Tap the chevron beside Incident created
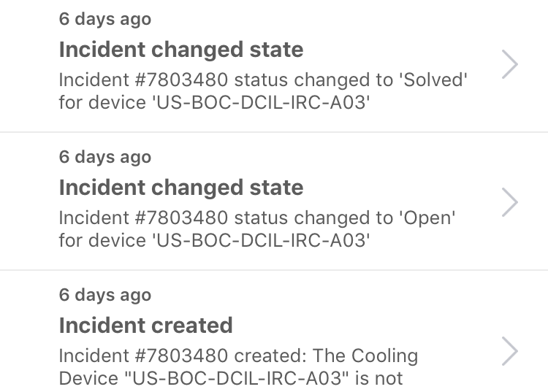Image resolution: width=548 pixels, height=392 pixels. click(510, 352)
